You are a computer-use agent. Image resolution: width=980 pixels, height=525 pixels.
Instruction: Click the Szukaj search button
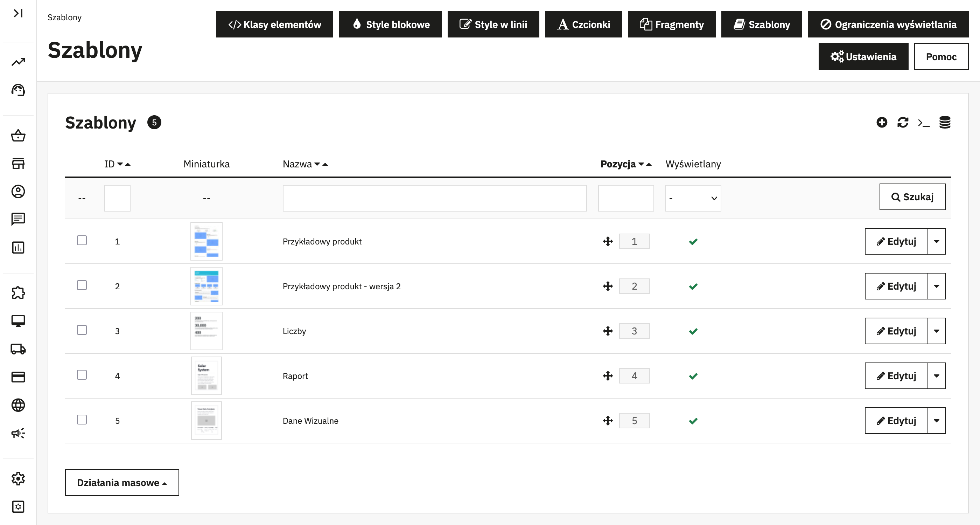point(912,197)
